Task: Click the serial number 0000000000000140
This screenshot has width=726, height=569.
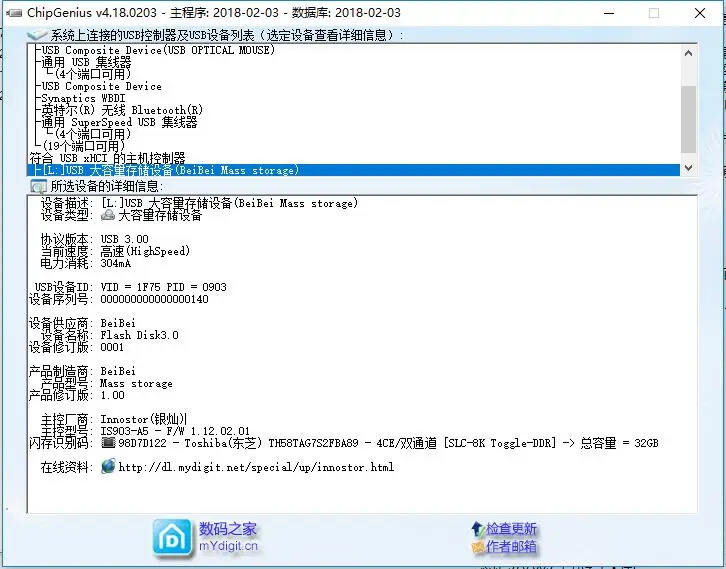Action: click(154, 299)
